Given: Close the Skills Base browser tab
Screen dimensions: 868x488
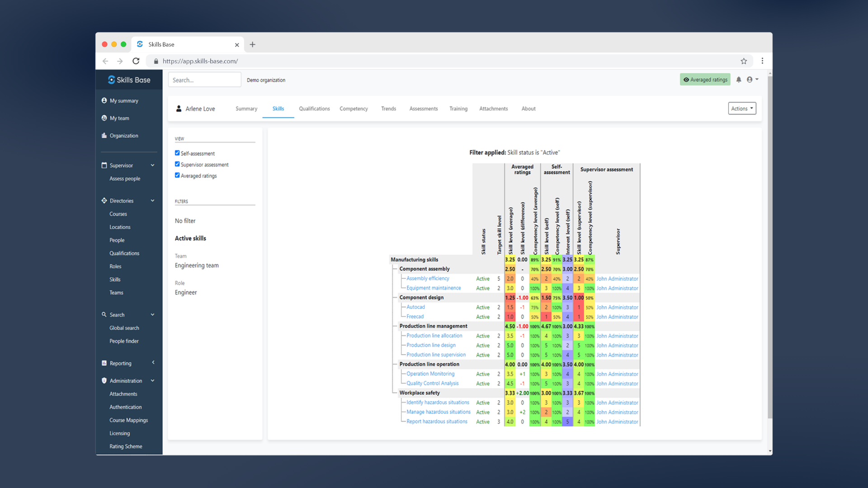Looking at the screenshot, I should (237, 45).
